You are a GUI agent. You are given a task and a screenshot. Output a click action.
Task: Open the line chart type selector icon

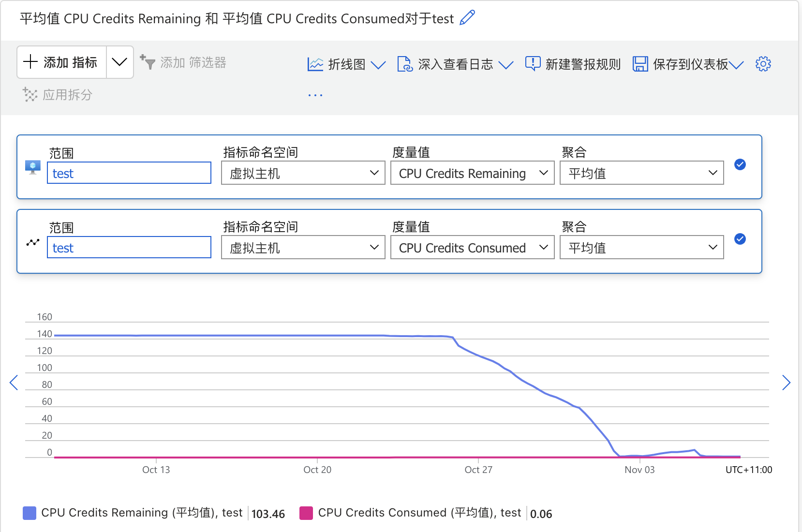[x=315, y=63]
